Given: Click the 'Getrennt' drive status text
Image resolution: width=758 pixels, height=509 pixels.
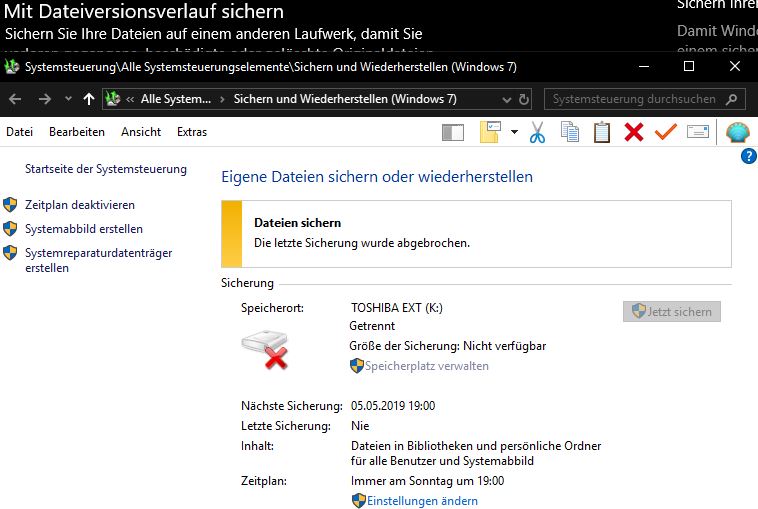Looking at the screenshot, I should pos(372,326).
